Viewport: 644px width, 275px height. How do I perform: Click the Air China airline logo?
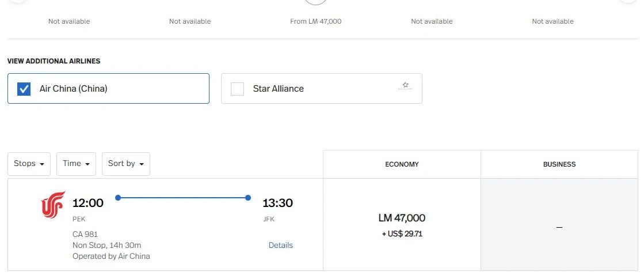point(53,205)
